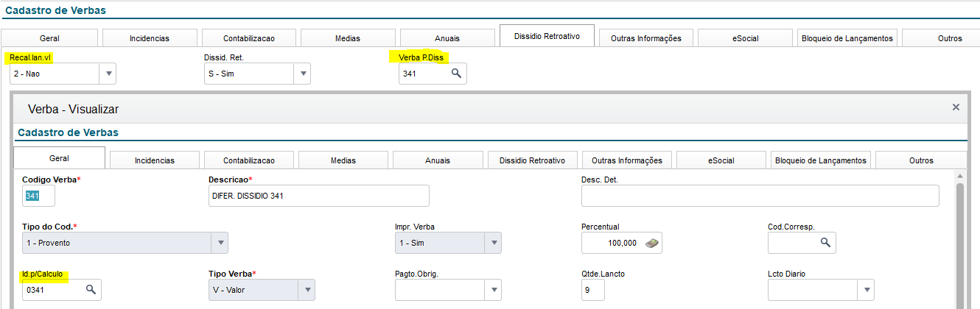Click the Qtde.Lancto label

603,274
